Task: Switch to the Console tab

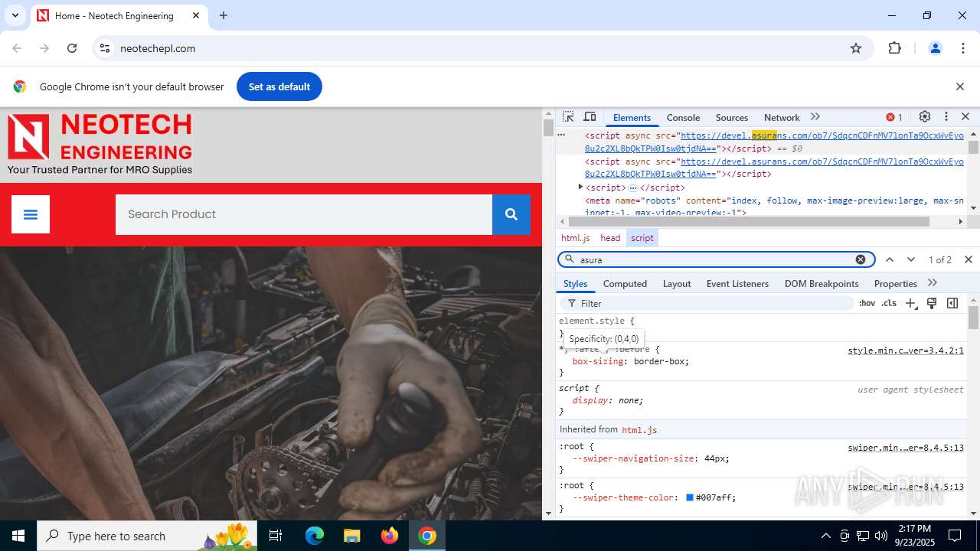Action: tap(683, 117)
